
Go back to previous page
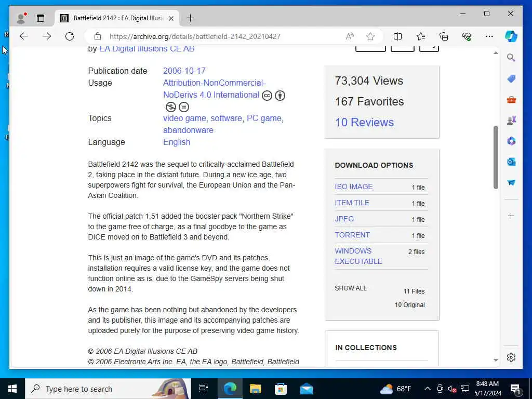(24, 36)
